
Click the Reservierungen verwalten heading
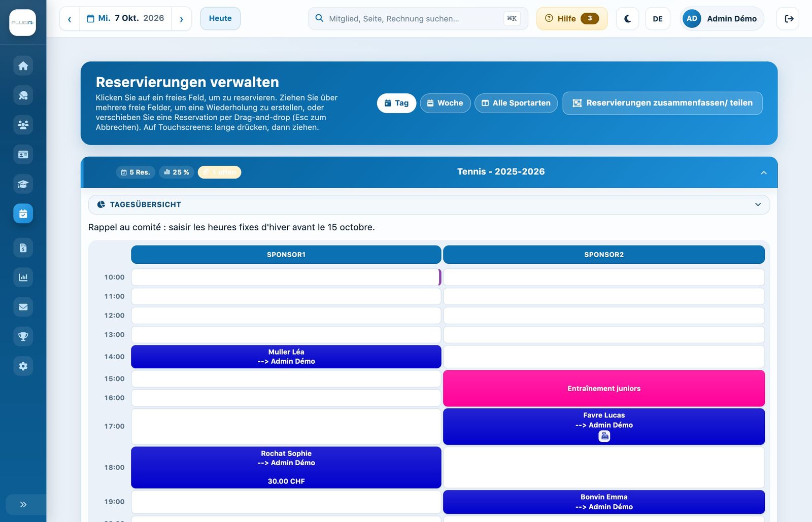tap(187, 82)
